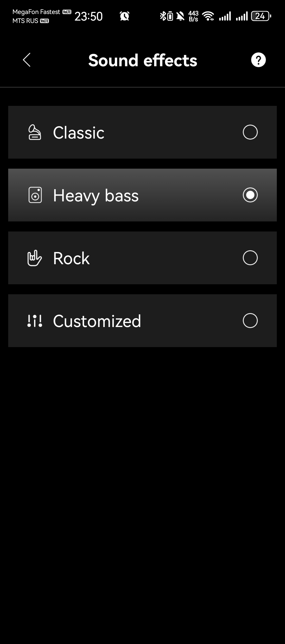Go back using the left arrow

[x=27, y=60]
